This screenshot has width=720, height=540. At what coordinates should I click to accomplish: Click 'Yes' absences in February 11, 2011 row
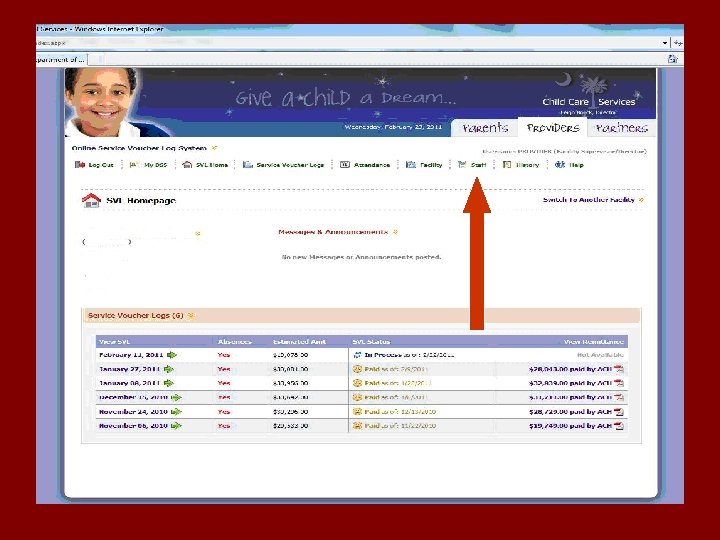224,355
